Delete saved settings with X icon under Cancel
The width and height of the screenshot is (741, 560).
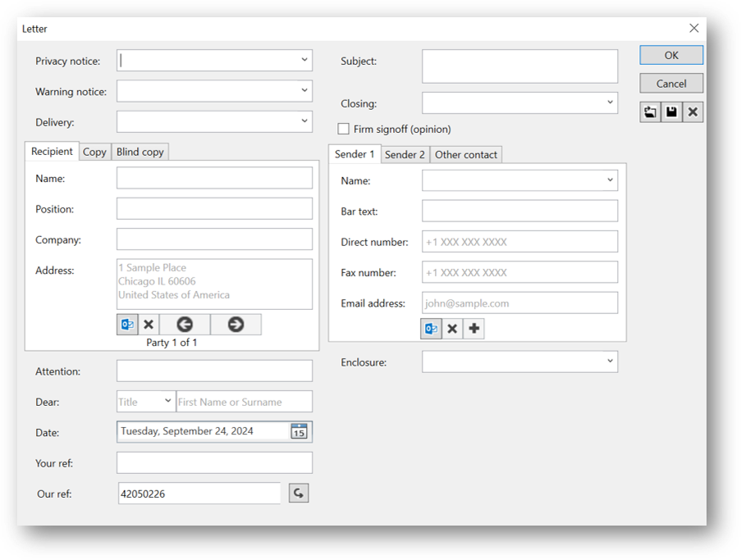pos(693,112)
